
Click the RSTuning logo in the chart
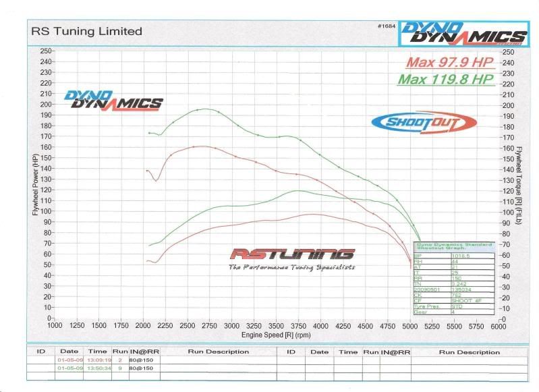292,254
